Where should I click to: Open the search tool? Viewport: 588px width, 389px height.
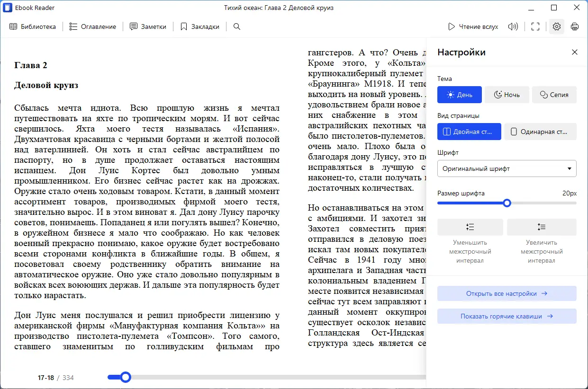(x=236, y=27)
